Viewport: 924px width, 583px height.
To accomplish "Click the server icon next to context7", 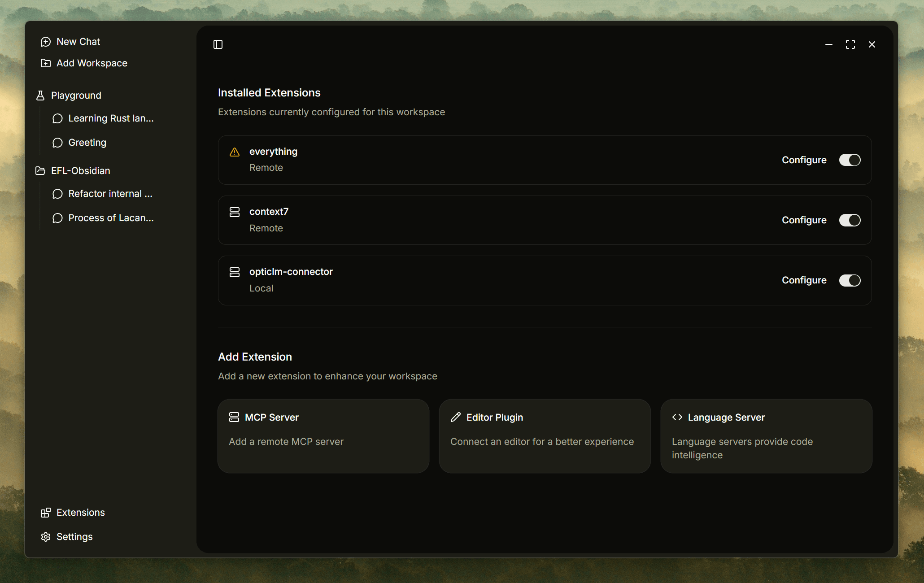I will click(235, 212).
